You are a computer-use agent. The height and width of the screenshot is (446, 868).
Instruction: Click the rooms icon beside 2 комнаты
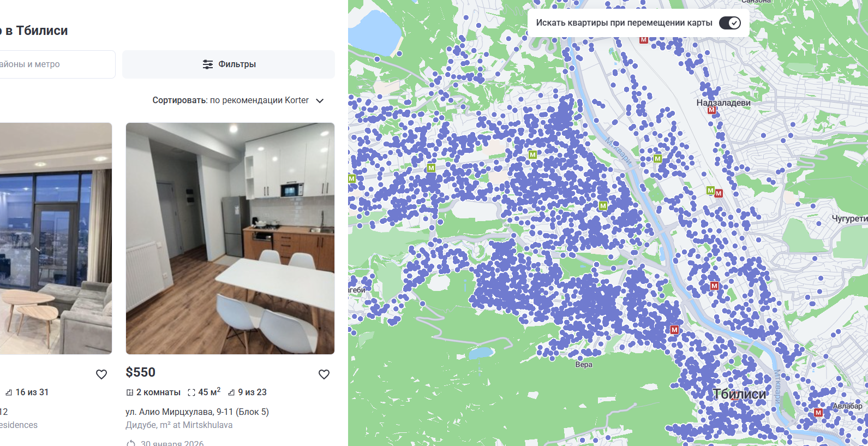(x=130, y=393)
